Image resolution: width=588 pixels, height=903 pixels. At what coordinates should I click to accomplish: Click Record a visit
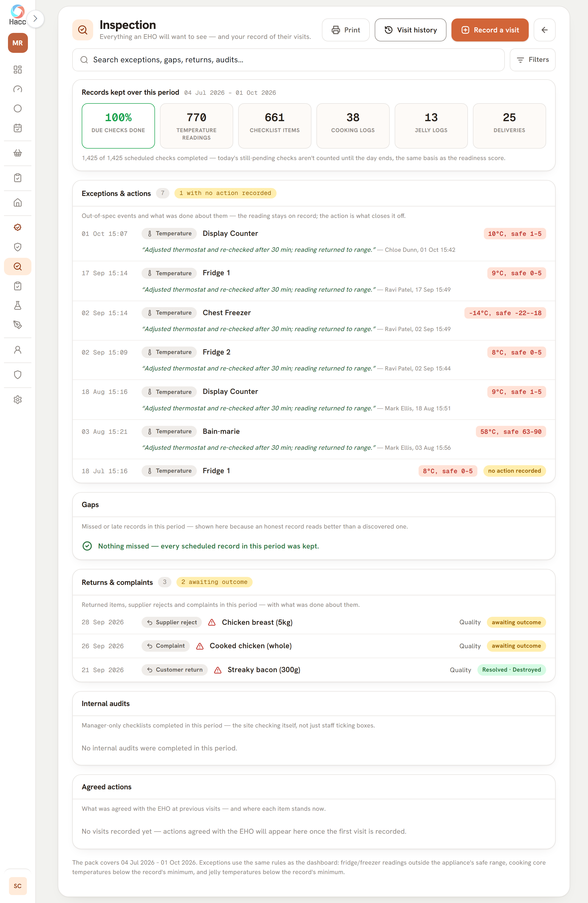coord(490,30)
